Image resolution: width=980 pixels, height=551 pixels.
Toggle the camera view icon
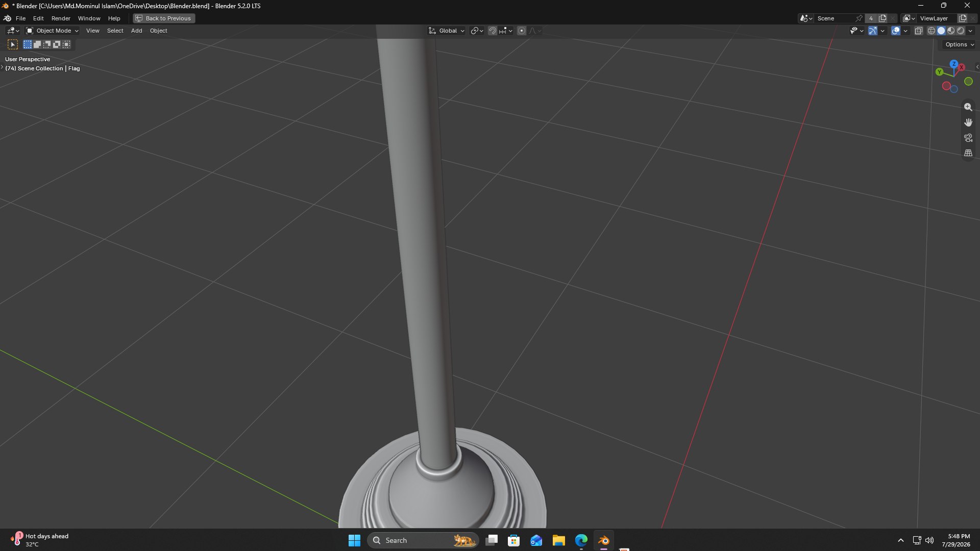968,138
